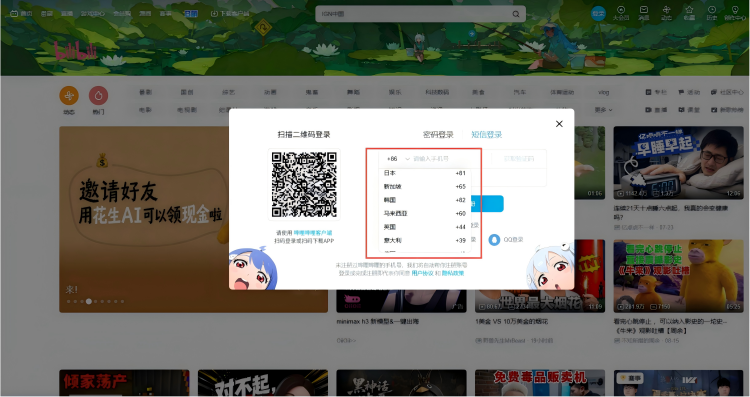
Task: Select 日本 +81 from country list
Action: pyautogui.click(x=425, y=173)
